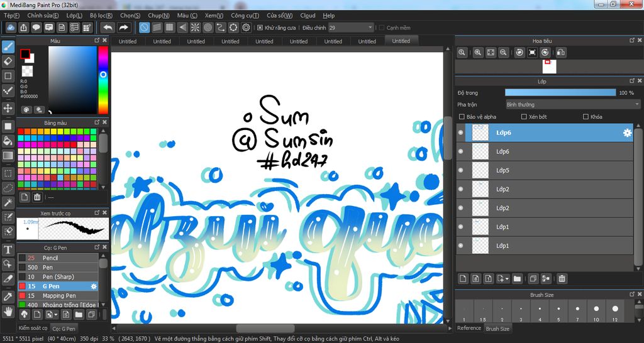644x343 pixels.
Task: Choose the Pencil brush
Action: [57, 258]
